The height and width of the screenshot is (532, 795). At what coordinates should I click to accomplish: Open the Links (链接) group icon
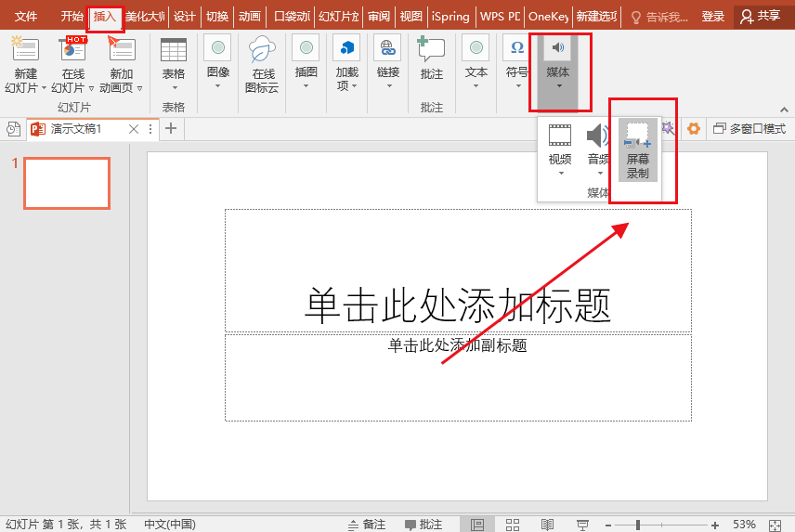388,47
